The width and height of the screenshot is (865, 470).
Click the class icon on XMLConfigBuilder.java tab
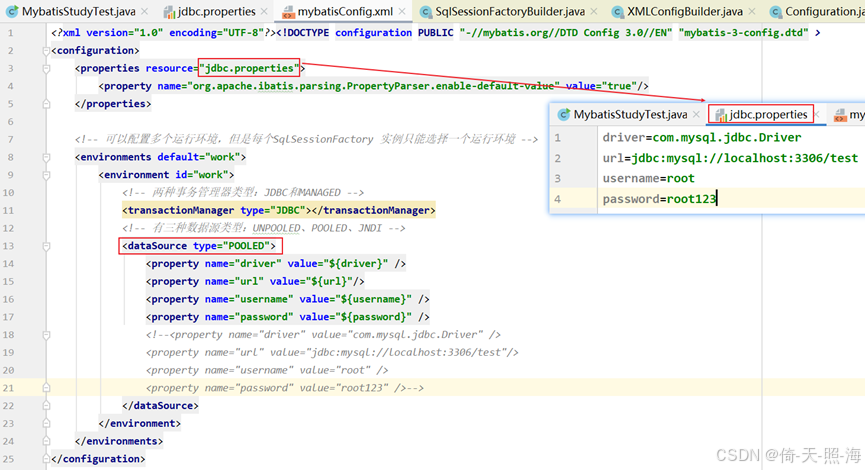point(618,12)
